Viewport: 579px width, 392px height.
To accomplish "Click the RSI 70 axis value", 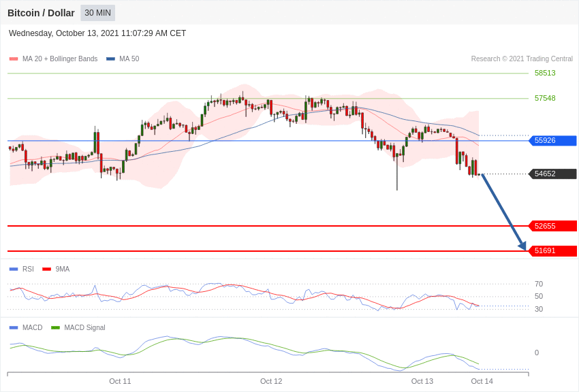I will 539,284.
